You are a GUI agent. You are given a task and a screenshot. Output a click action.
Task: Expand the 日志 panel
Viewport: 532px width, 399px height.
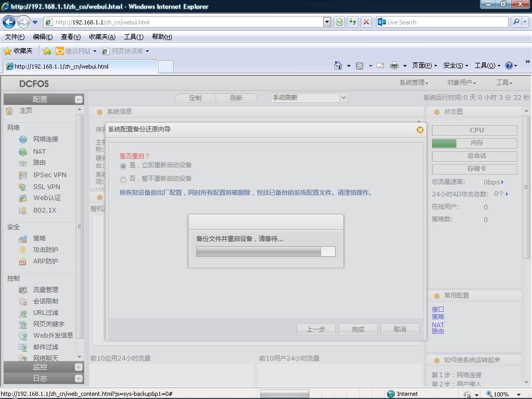(x=78, y=379)
